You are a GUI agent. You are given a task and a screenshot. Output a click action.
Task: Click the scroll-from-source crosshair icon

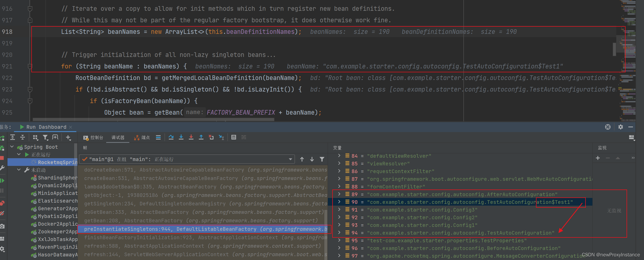tap(608, 127)
